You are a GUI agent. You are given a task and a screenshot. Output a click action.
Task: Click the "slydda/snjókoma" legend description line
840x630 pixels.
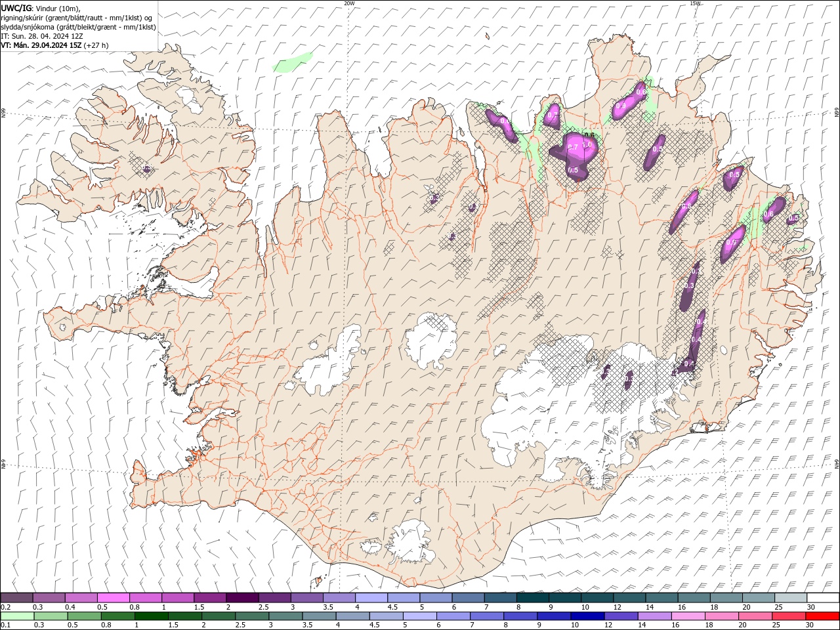pos(78,27)
